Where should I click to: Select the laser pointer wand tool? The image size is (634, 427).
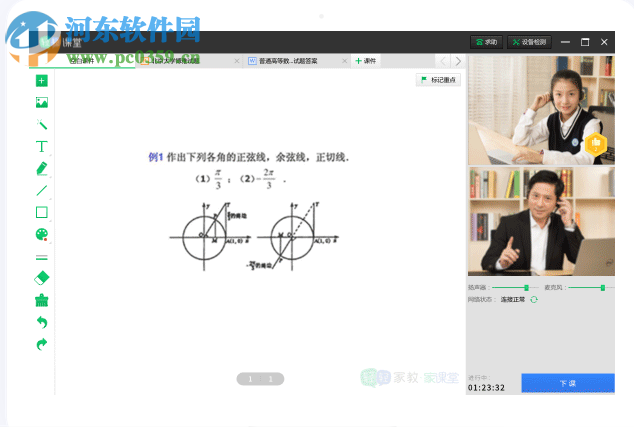coord(42,124)
